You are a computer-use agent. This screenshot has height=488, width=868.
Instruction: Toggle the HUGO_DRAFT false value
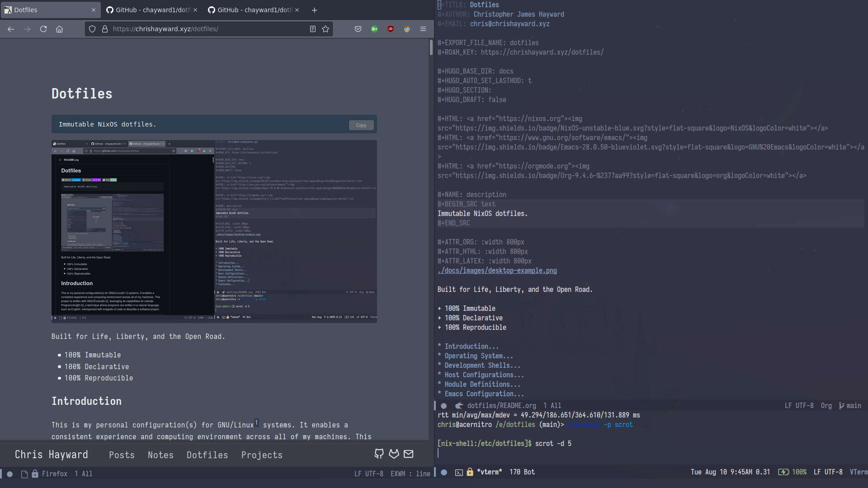click(x=497, y=99)
